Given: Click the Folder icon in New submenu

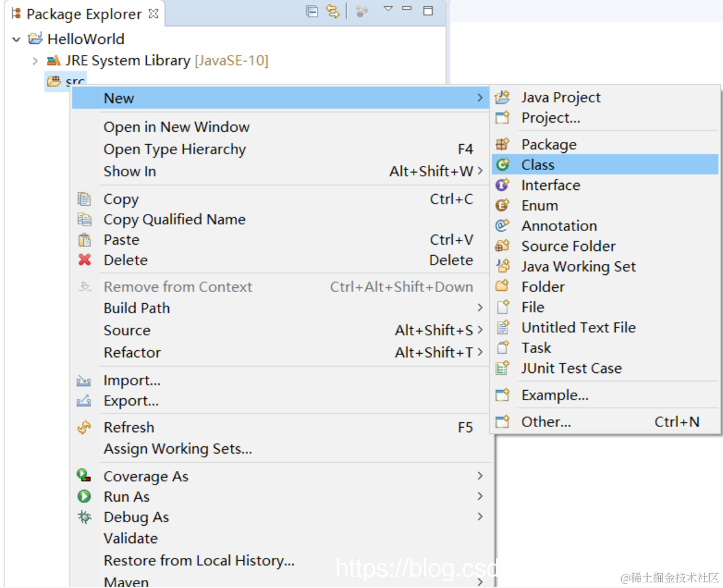Looking at the screenshot, I should click(x=502, y=287).
